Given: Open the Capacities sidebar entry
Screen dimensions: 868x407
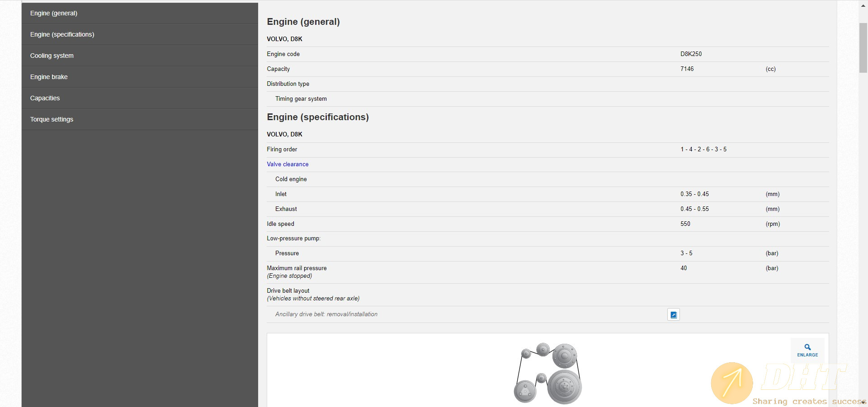Looking at the screenshot, I should [45, 98].
